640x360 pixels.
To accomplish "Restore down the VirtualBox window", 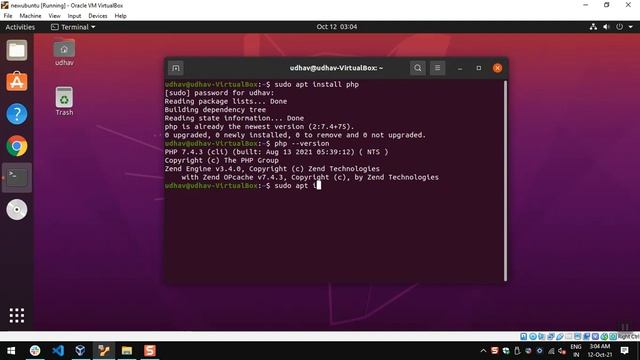I will pyautogui.click(x=607, y=5).
